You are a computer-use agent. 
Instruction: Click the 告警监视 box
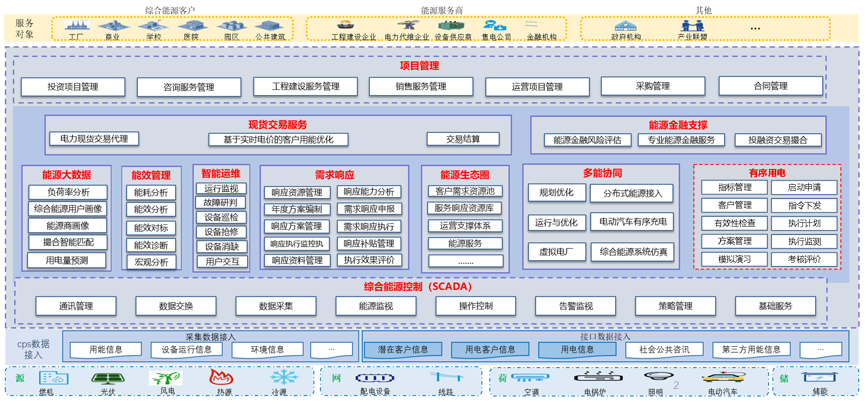tap(576, 306)
